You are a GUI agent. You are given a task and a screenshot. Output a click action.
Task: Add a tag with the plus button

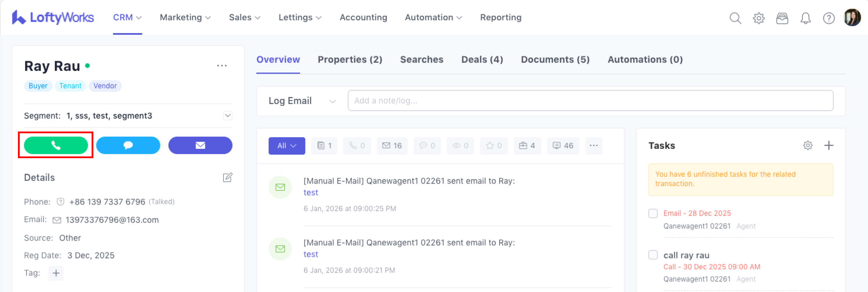56,273
